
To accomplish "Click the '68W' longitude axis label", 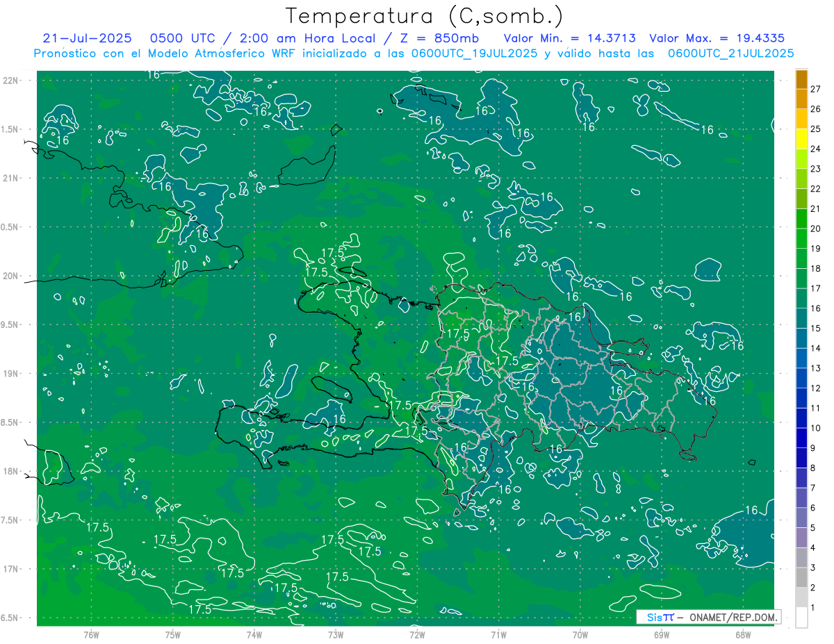I will click(742, 635).
